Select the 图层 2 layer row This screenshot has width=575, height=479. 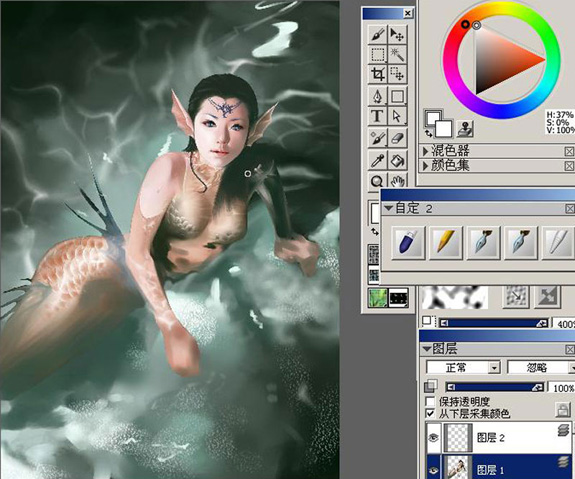(x=498, y=437)
